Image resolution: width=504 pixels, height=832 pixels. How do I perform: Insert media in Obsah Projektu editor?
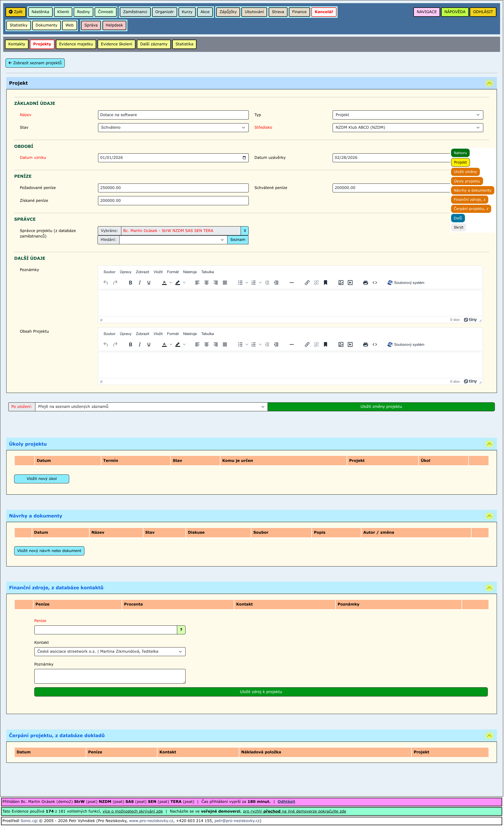tap(350, 344)
